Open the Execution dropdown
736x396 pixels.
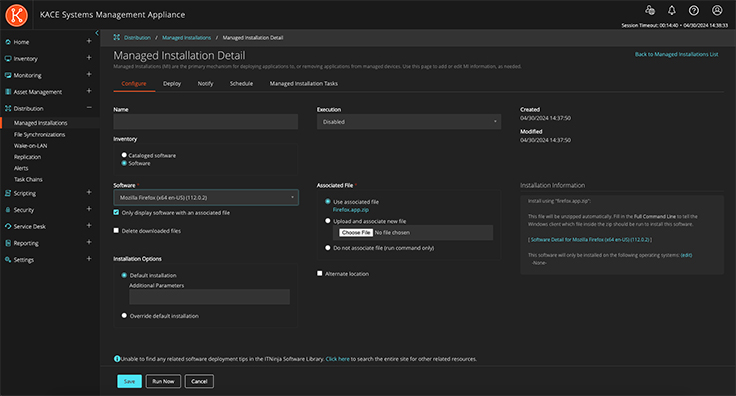(x=409, y=122)
